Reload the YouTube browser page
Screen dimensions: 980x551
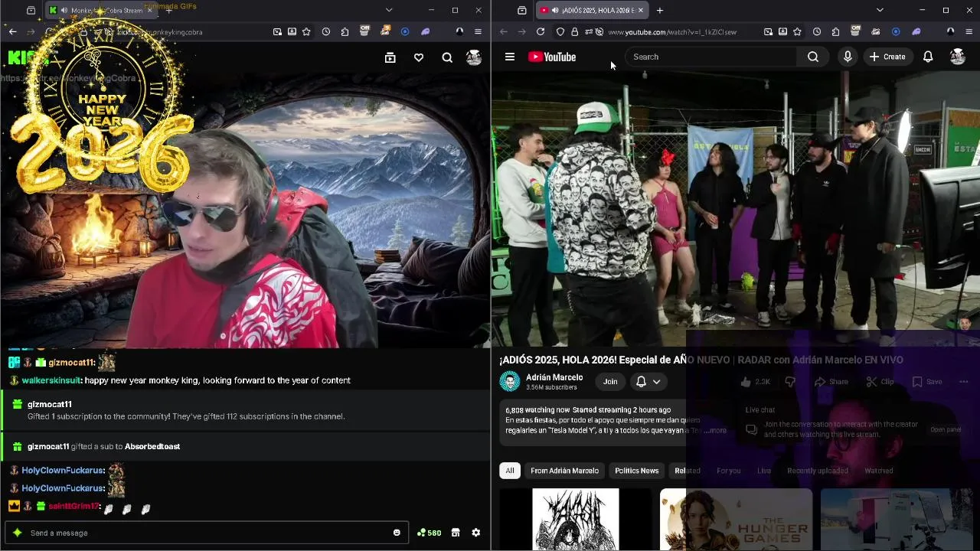tap(541, 32)
